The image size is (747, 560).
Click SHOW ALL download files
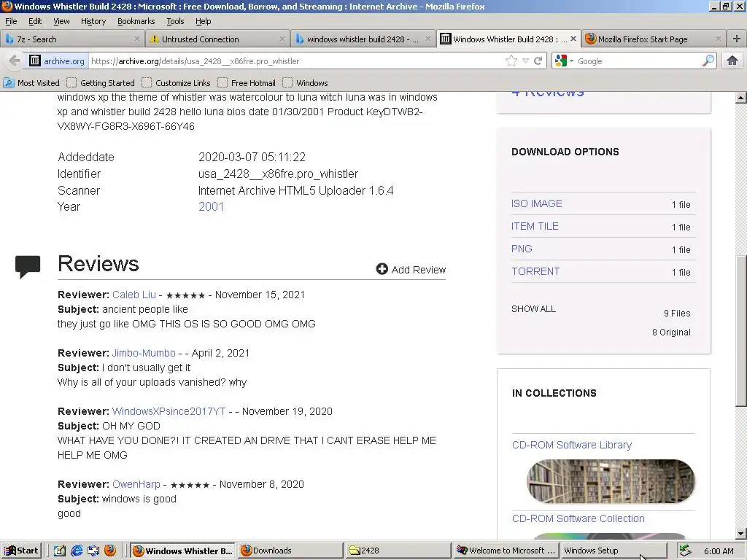(x=533, y=309)
